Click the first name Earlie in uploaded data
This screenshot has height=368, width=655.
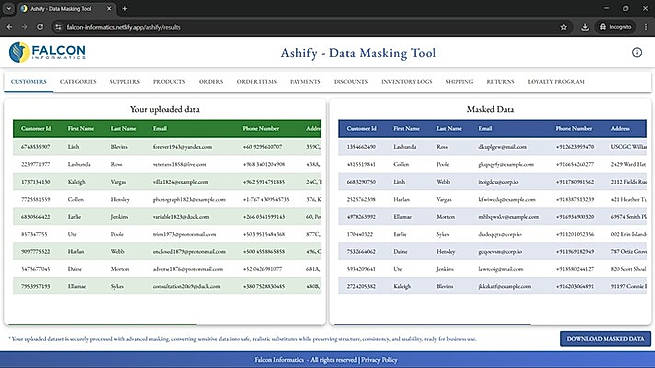[x=74, y=217]
